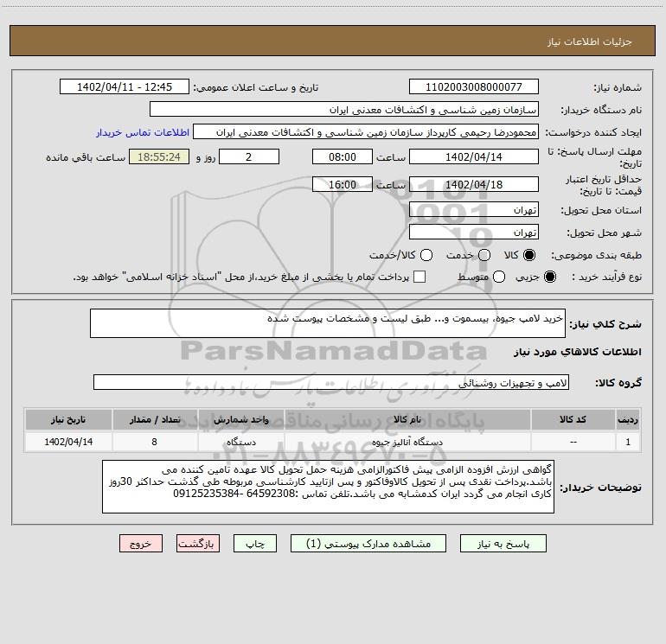Click the need date cell 1402/04/14
Screen dimensions: 666x644
click(68, 442)
